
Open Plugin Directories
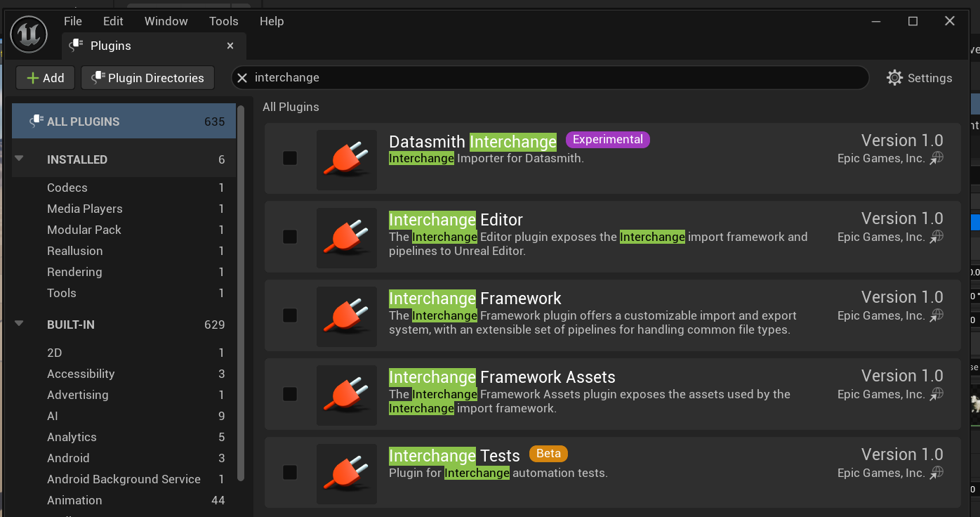[147, 78]
